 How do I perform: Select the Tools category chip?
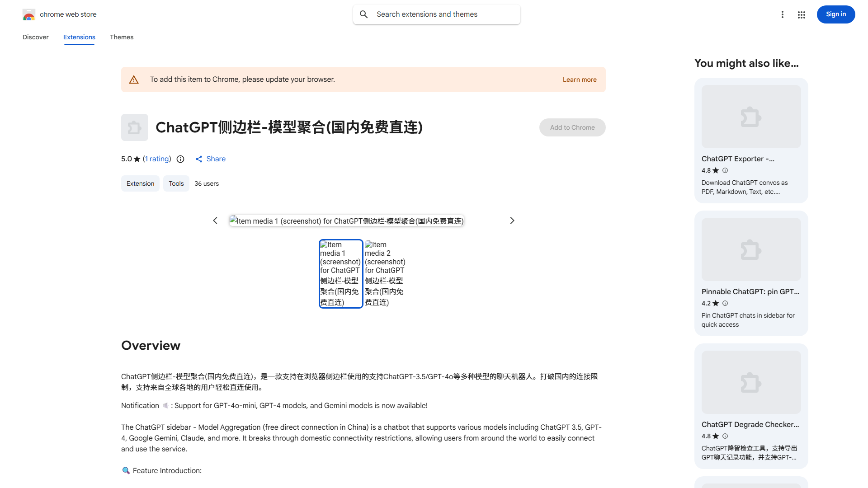coord(176,183)
